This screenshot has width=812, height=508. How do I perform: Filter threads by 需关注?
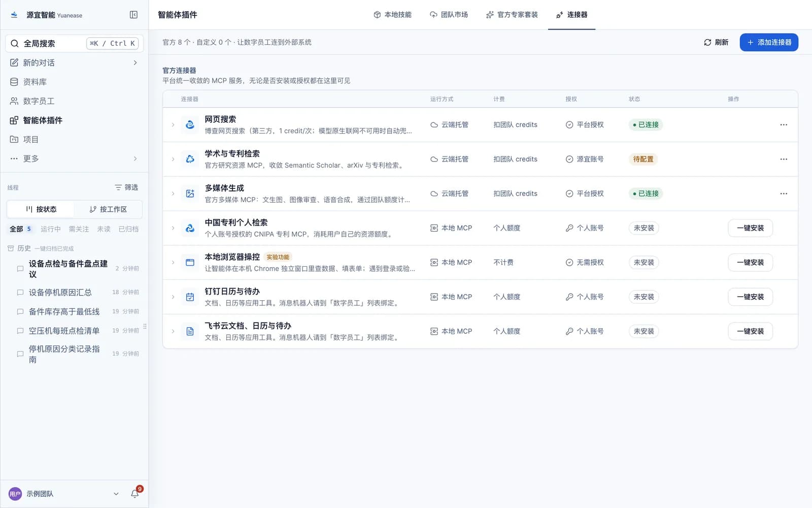click(x=79, y=229)
